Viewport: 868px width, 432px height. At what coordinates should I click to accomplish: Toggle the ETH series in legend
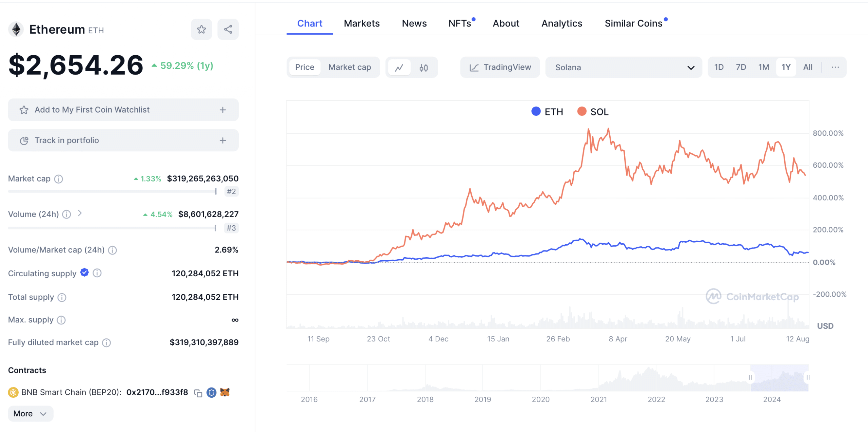click(x=547, y=112)
